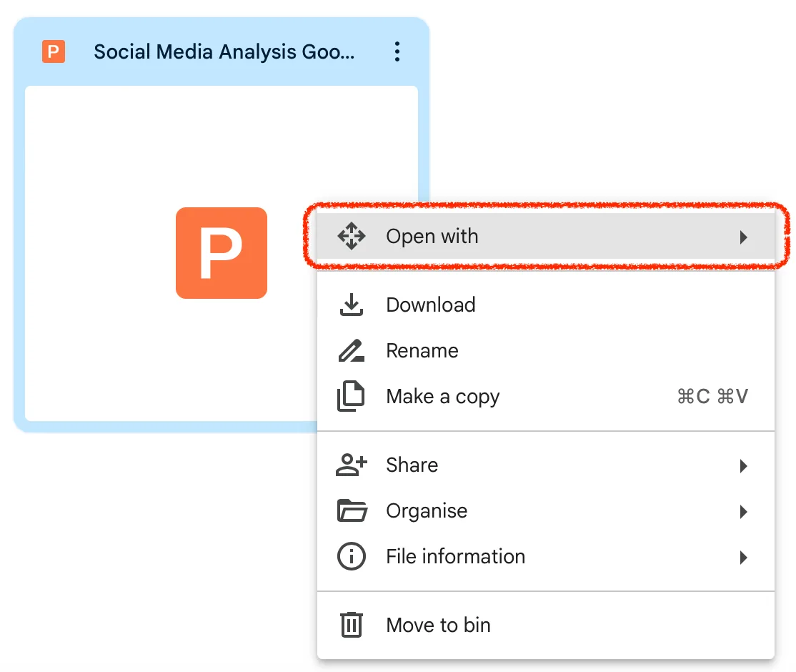
Task: Click the ⌘C ⌘V shortcut hint
Action: (x=712, y=396)
